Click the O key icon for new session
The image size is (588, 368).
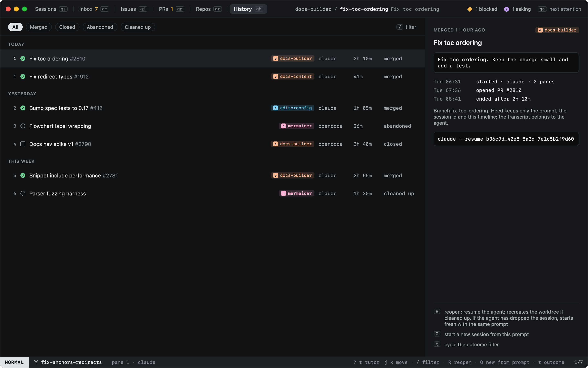[437, 334]
